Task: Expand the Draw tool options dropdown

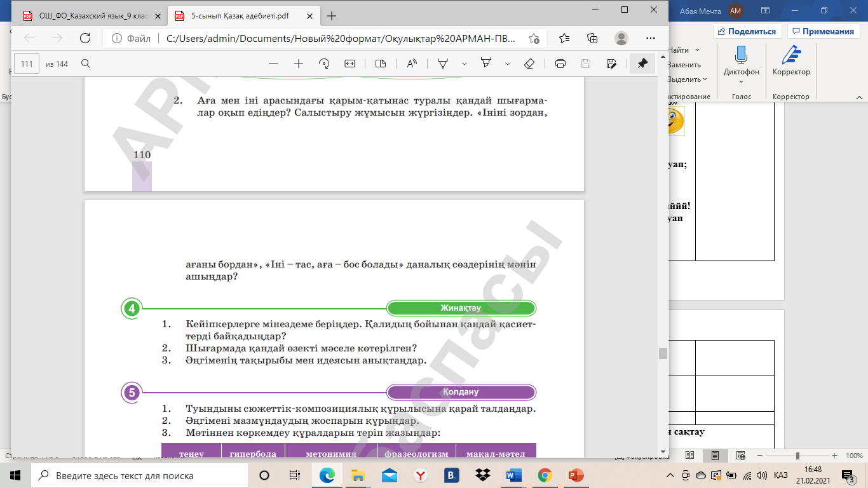Action: 465,64
